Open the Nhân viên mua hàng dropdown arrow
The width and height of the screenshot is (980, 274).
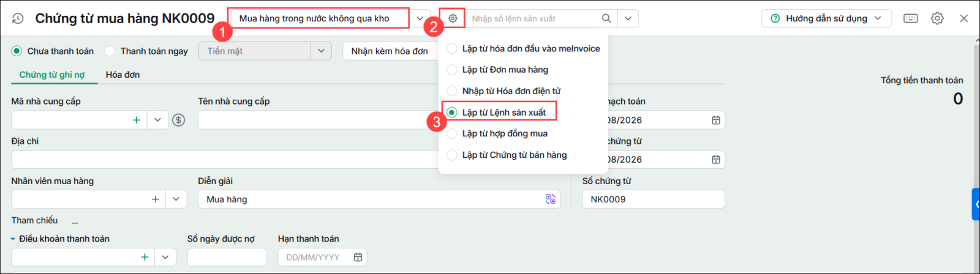tap(176, 199)
